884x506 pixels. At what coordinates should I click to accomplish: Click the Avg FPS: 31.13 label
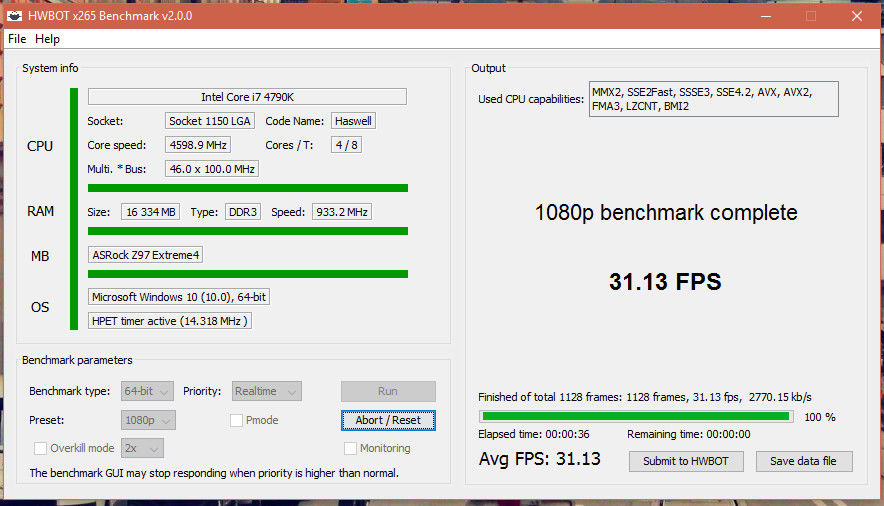540,459
